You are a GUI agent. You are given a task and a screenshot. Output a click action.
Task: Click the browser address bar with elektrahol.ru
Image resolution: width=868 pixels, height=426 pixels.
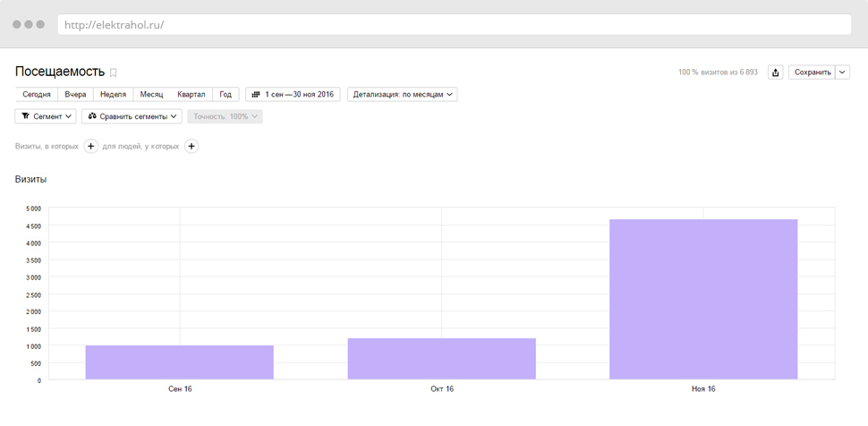click(x=455, y=24)
